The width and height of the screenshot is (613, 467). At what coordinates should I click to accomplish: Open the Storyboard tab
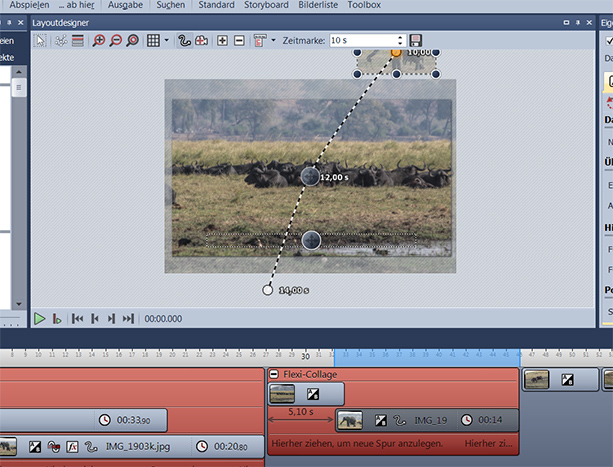click(x=267, y=5)
